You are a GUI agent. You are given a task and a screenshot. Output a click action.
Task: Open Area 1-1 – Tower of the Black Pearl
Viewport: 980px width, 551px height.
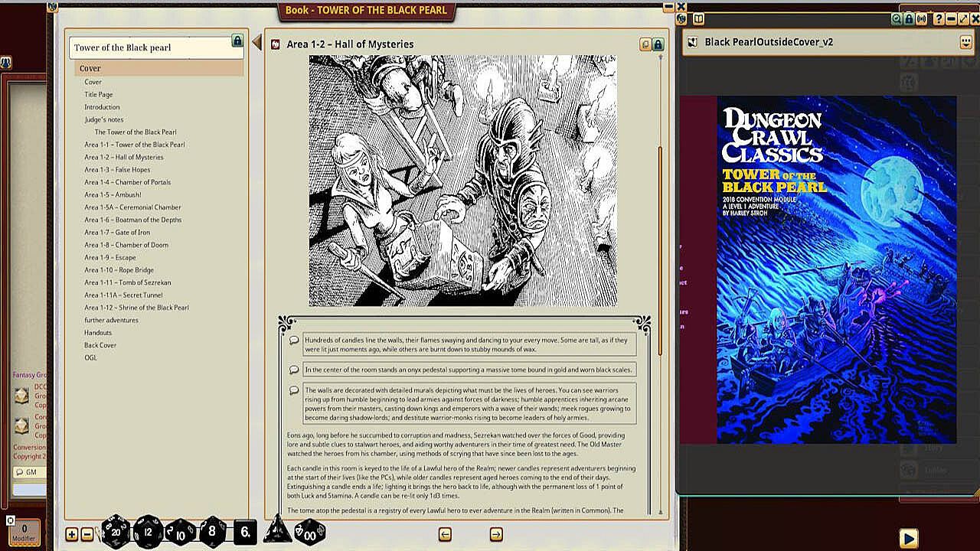tap(135, 145)
